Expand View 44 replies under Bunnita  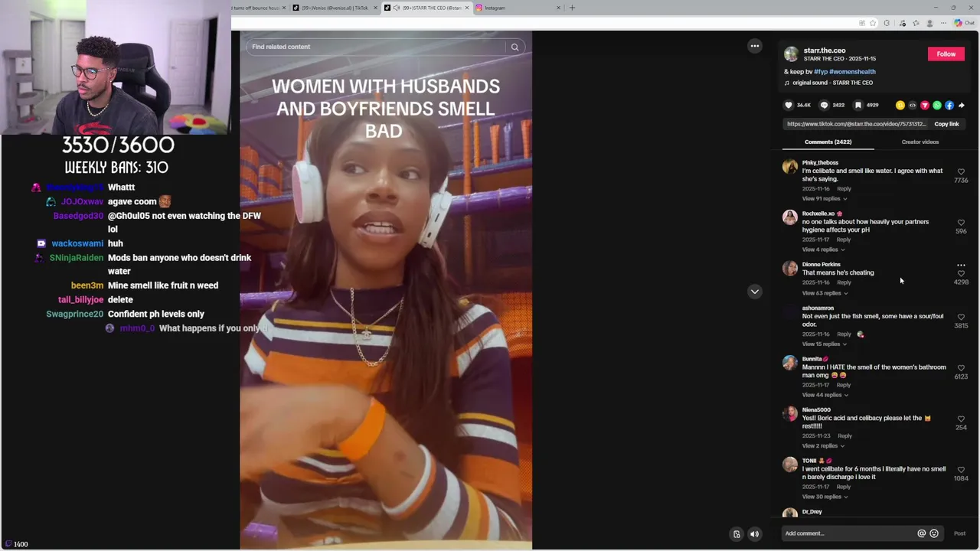(825, 395)
